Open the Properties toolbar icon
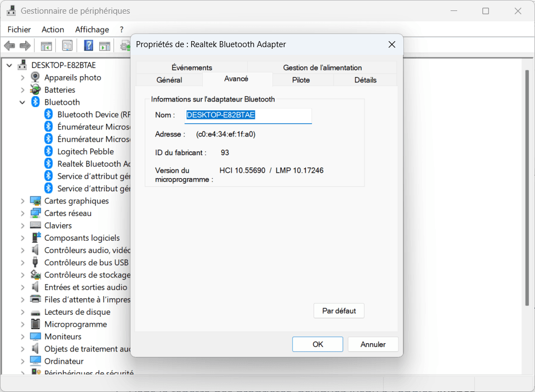 [67, 46]
